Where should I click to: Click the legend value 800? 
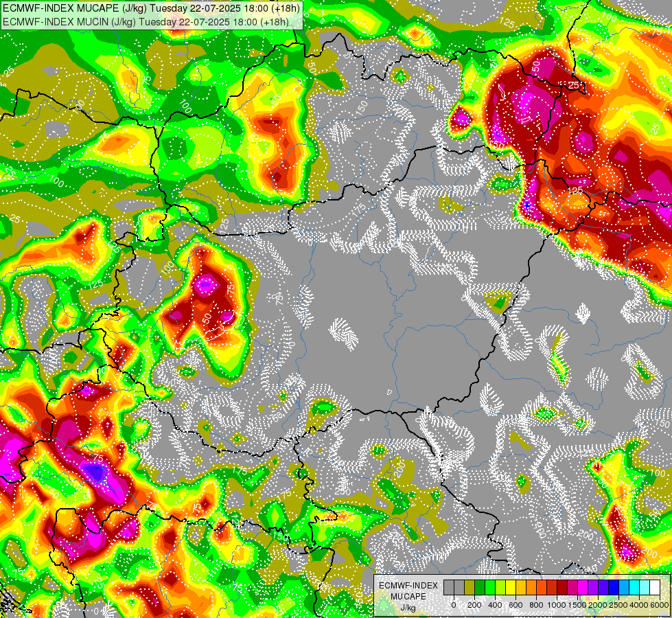tap(536, 605)
